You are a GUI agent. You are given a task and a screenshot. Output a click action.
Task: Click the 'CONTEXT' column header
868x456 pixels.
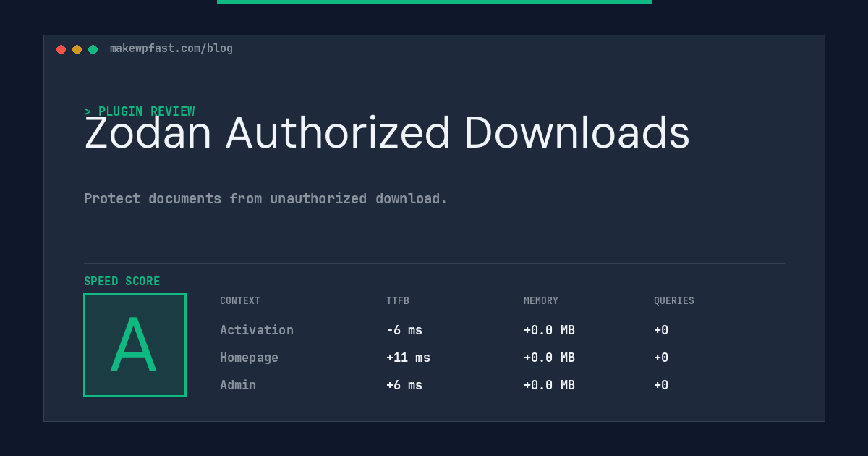(240, 301)
